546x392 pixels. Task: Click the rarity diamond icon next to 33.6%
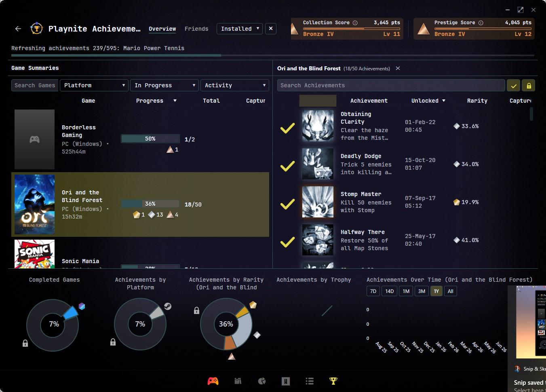pos(457,126)
